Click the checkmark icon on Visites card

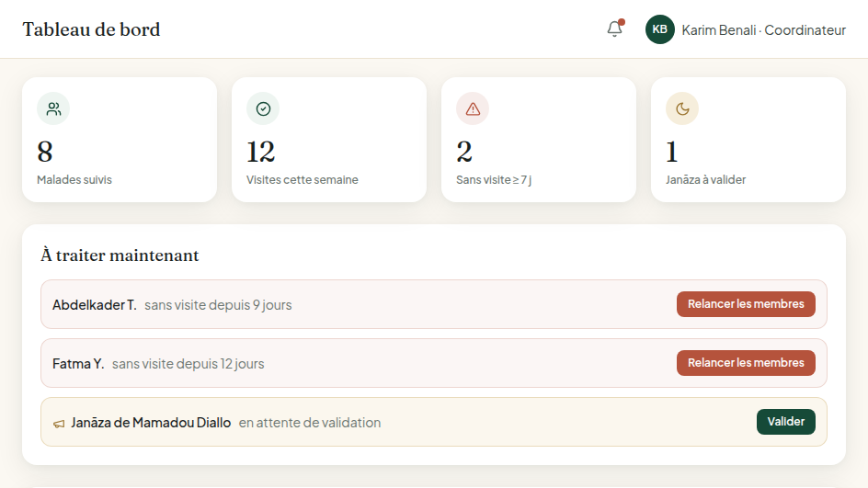click(x=263, y=108)
